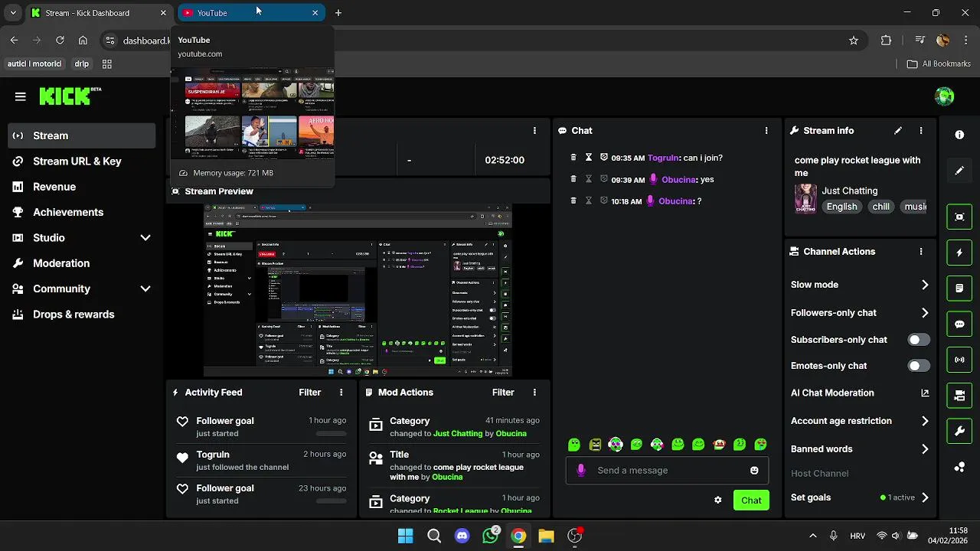Go to Stream in sidebar

tap(82, 135)
